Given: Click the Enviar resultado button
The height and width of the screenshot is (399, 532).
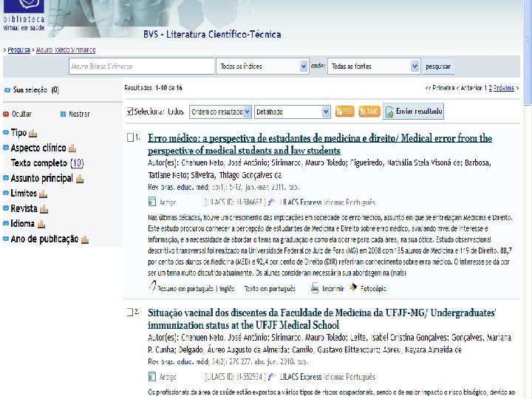Looking at the screenshot, I should point(413,112).
